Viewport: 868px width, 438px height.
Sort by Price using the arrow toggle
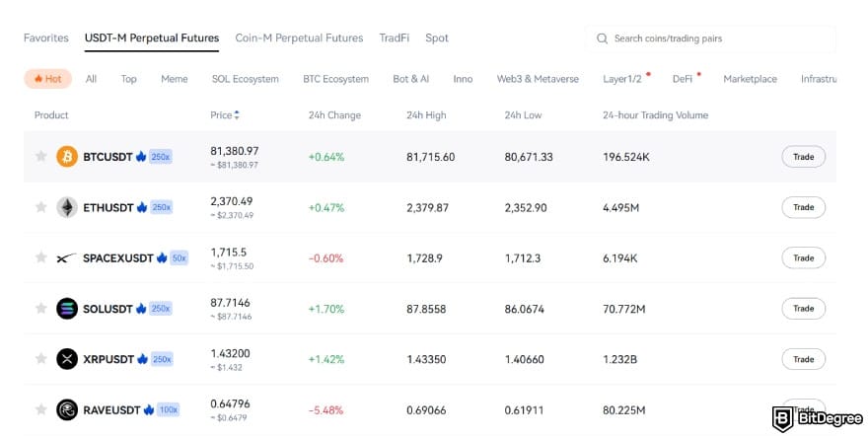237,115
